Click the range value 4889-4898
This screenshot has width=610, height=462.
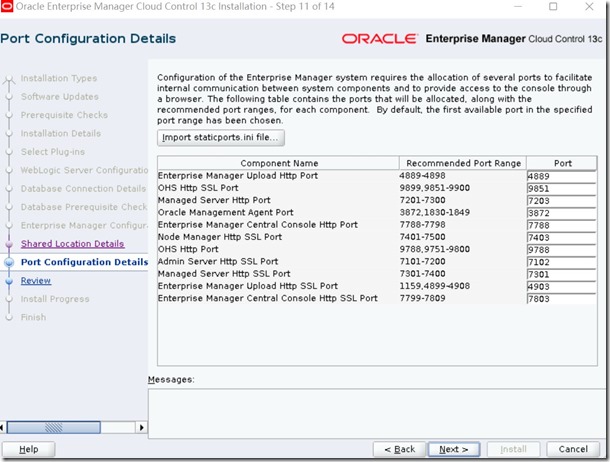[x=422, y=176]
